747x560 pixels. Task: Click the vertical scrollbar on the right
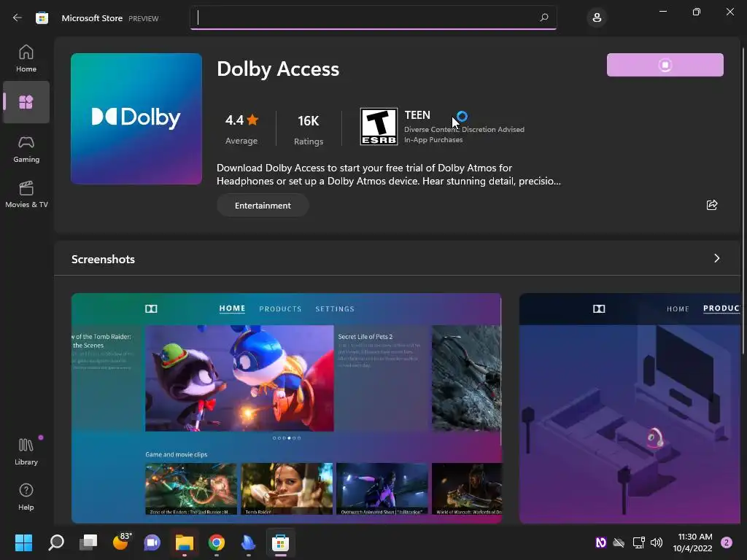coord(743,200)
